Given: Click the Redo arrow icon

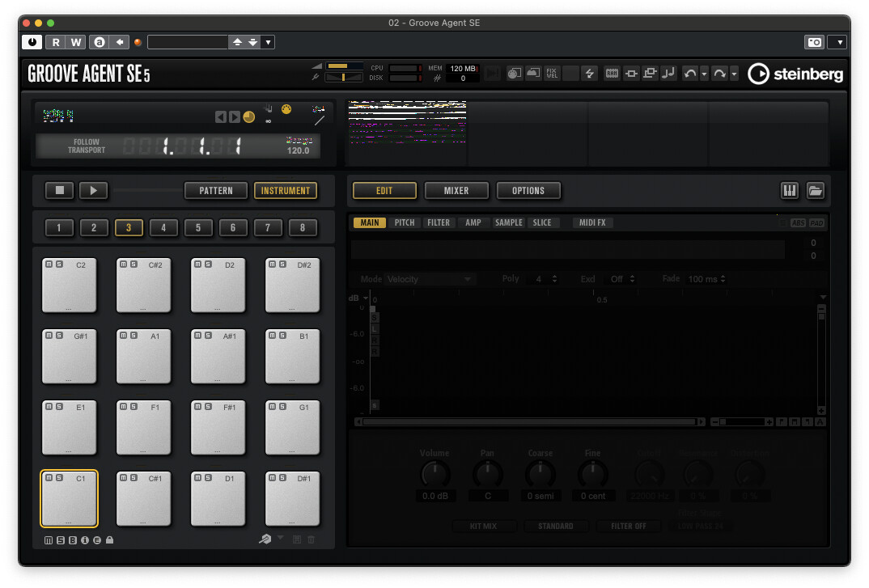Looking at the screenshot, I should point(719,73).
